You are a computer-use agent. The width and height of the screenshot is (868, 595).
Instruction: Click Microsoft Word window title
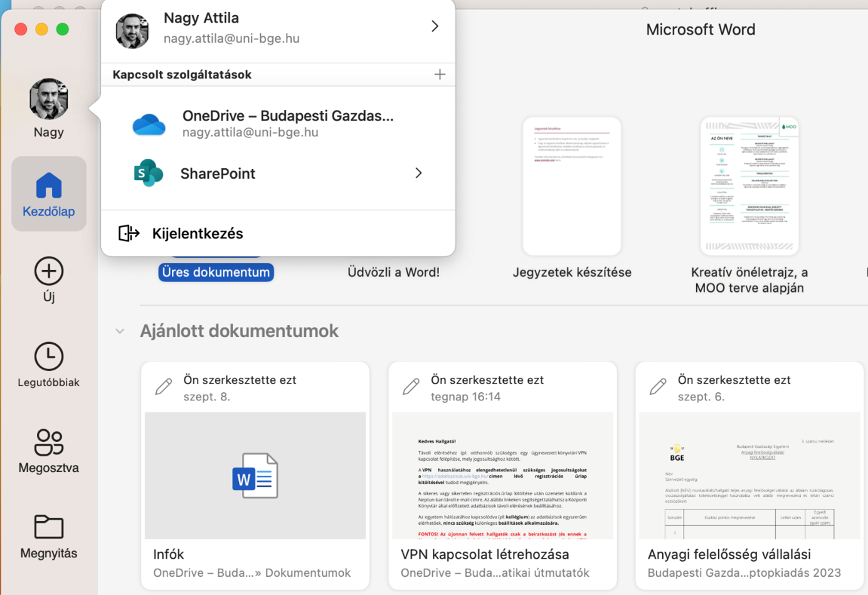tap(701, 29)
